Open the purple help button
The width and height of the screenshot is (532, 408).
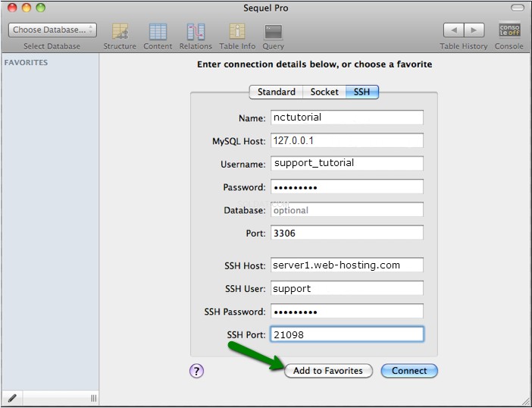(196, 371)
